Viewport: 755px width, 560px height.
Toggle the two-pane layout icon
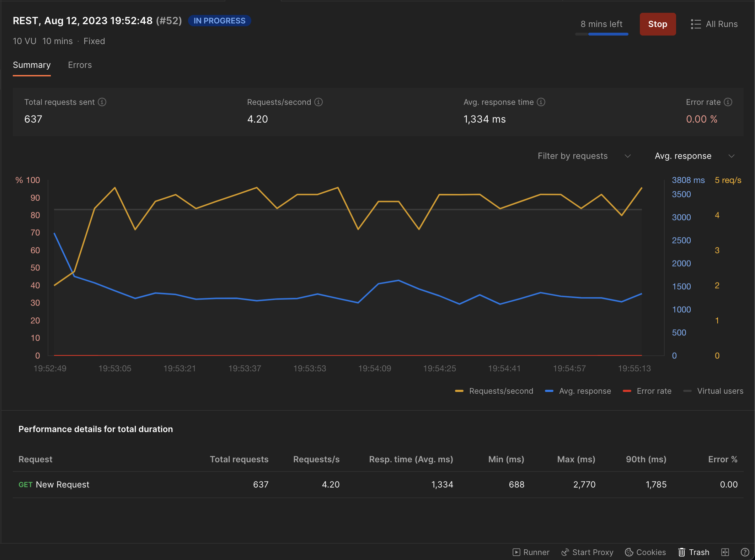725,552
